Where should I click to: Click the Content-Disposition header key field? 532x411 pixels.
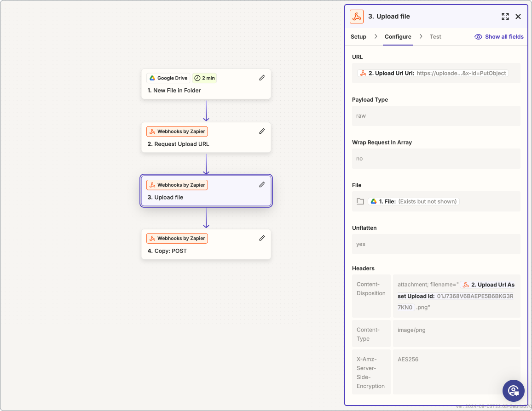tap(371, 296)
